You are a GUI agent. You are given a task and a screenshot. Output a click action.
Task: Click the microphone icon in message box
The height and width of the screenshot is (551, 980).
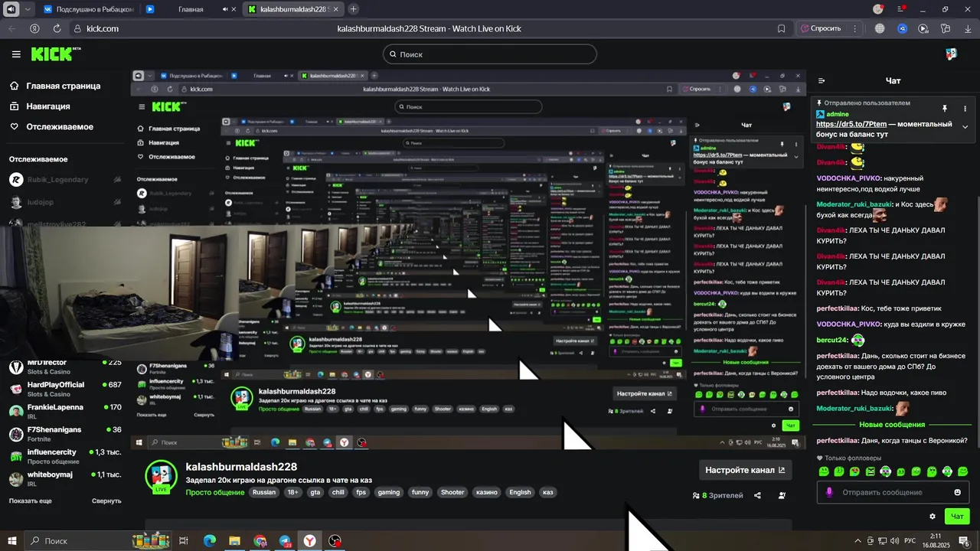pyautogui.click(x=829, y=492)
